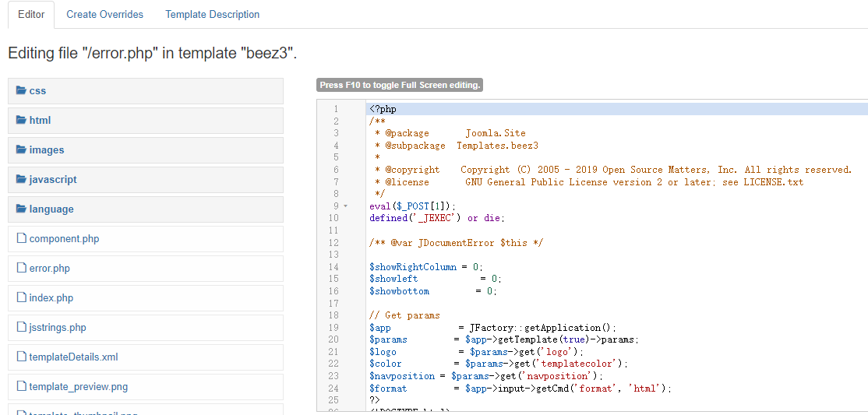Click the templateDetails.xml file icon

tap(22, 357)
